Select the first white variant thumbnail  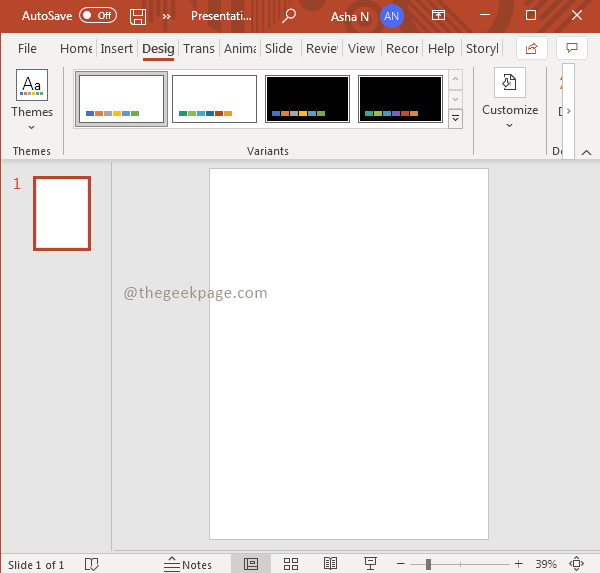(121, 99)
